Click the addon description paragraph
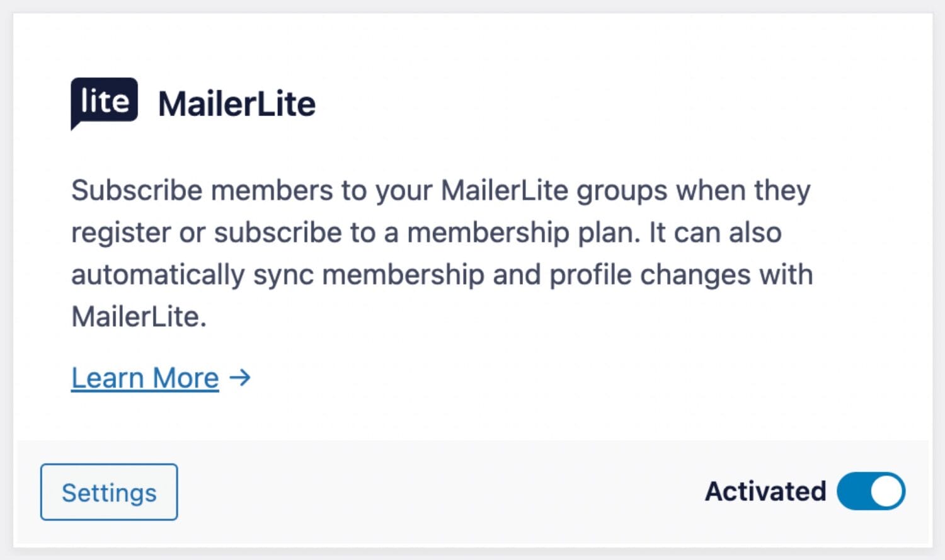 coord(442,253)
